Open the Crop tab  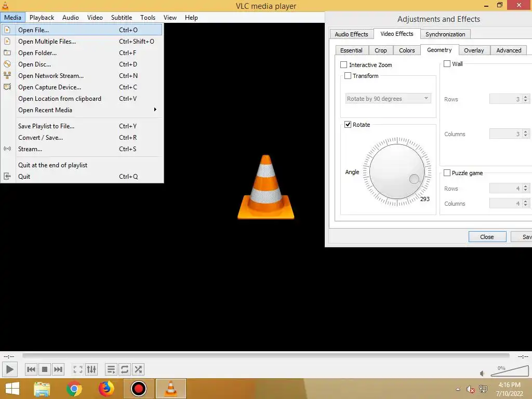381,50
